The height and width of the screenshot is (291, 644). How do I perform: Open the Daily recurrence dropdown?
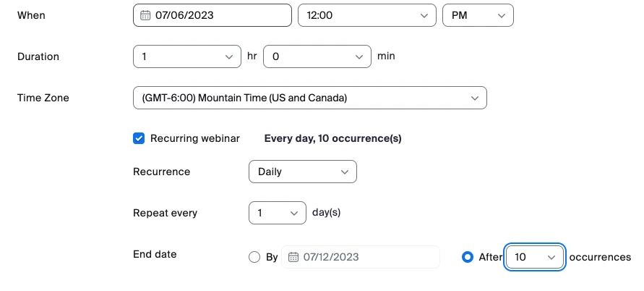tap(302, 172)
